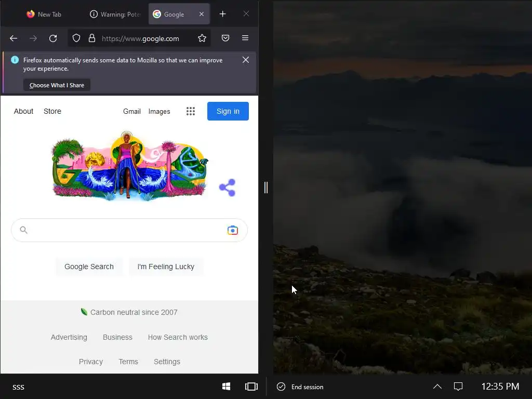Open the Google apps grid
Screen dimensions: 532x399
(x=191, y=111)
